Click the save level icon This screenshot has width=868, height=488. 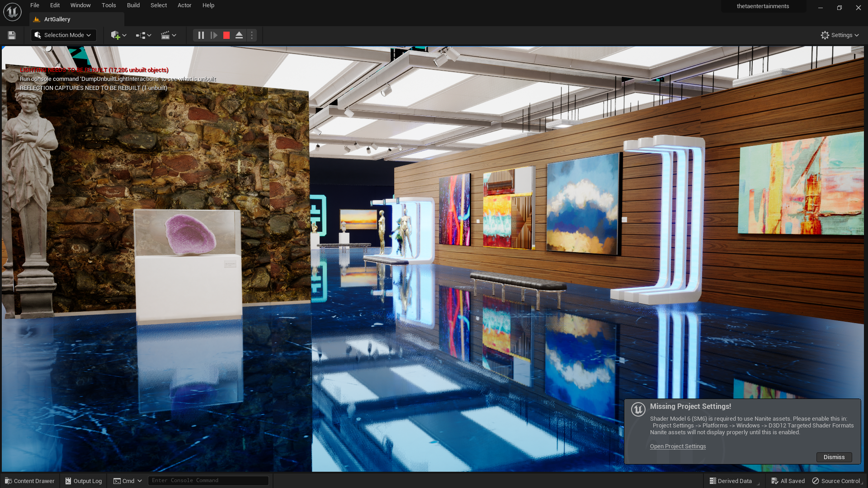pyautogui.click(x=12, y=35)
